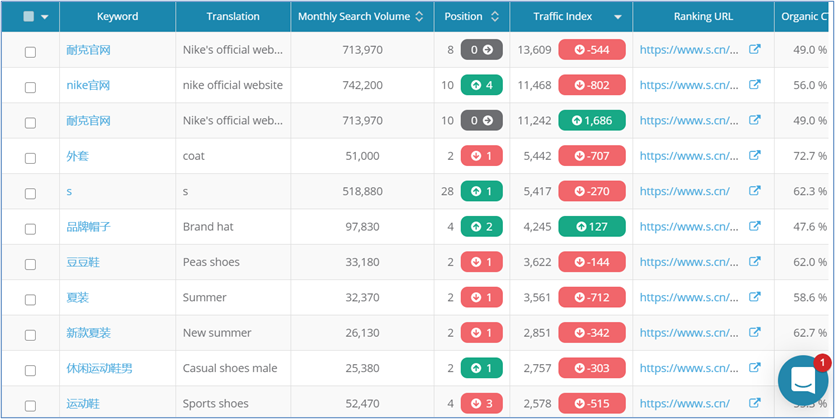
Task: Open keyword link nike官网
Action: pos(88,85)
